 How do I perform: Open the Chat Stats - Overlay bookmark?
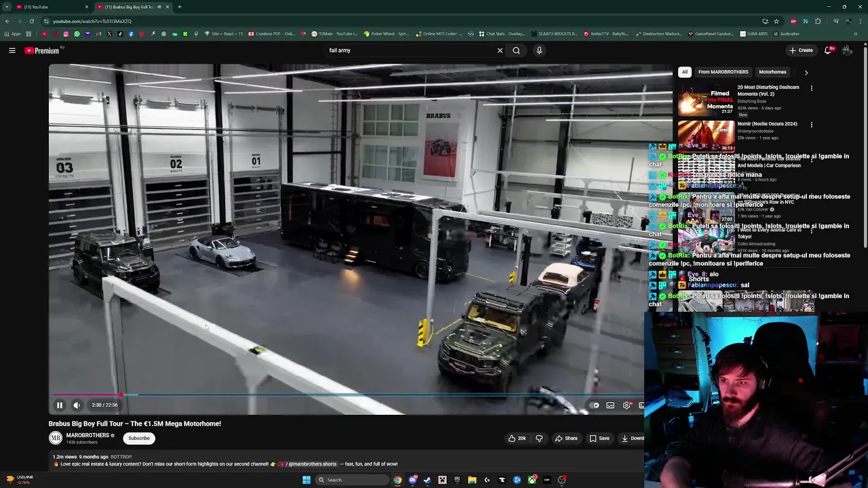click(x=502, y=34)
